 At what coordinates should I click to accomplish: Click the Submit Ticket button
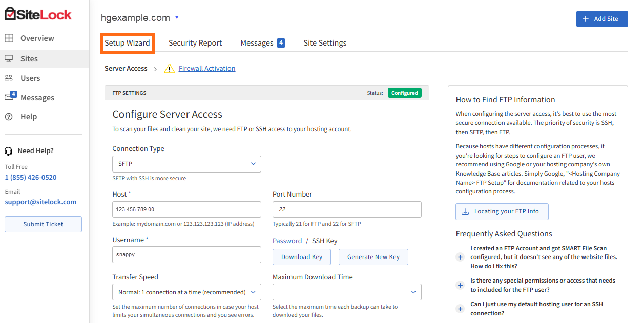(43, 224)
